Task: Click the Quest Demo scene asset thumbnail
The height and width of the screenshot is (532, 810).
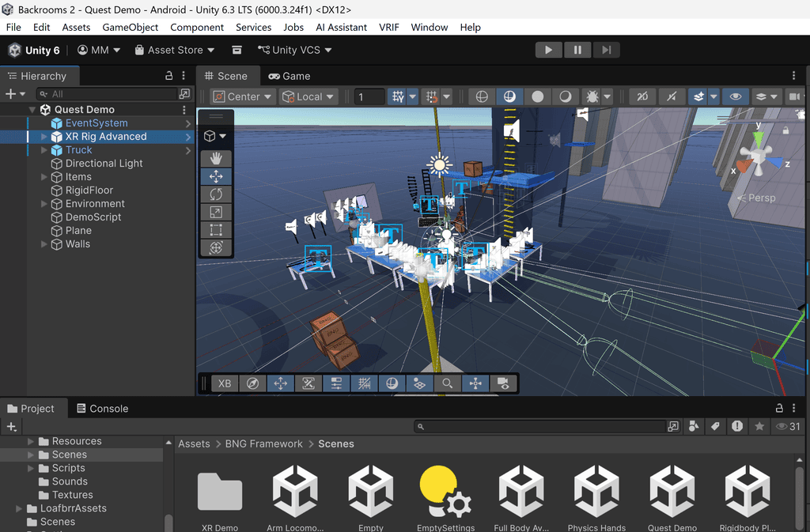Action: pos(672,491)
